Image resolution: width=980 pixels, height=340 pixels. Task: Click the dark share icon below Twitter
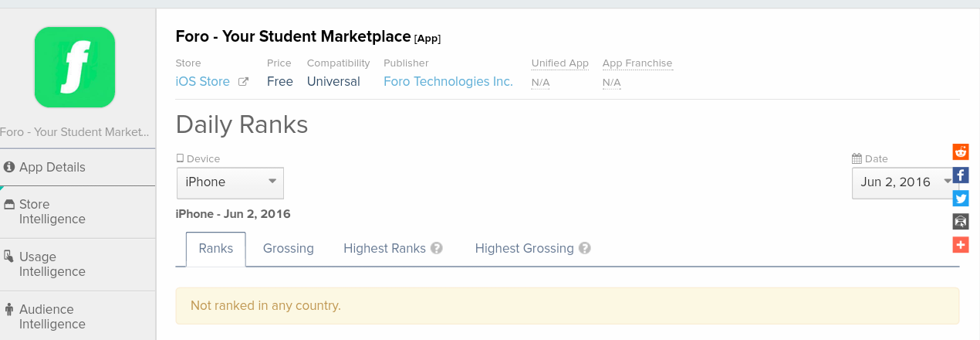click(x=961, y=222)
